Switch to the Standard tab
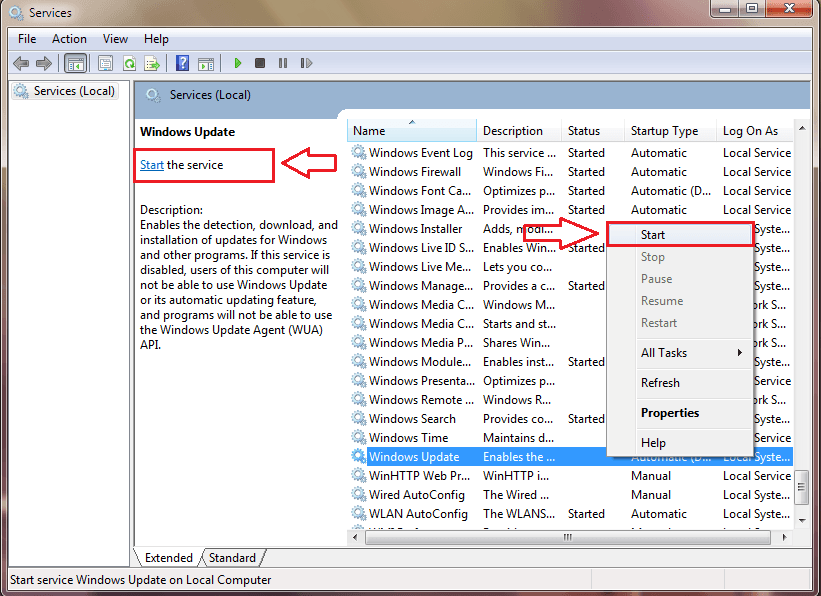This screenshot has height=596, width=821. (x=231, y=557)
